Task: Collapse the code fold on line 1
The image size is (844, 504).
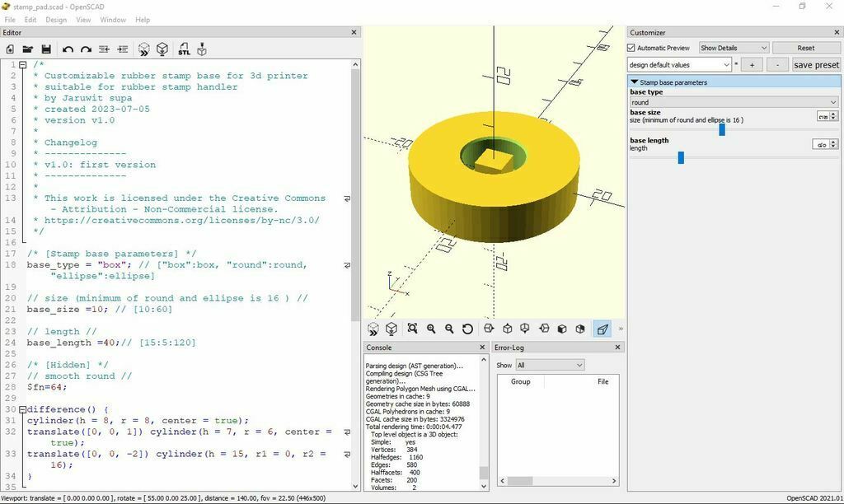Action: click(23, 65)
